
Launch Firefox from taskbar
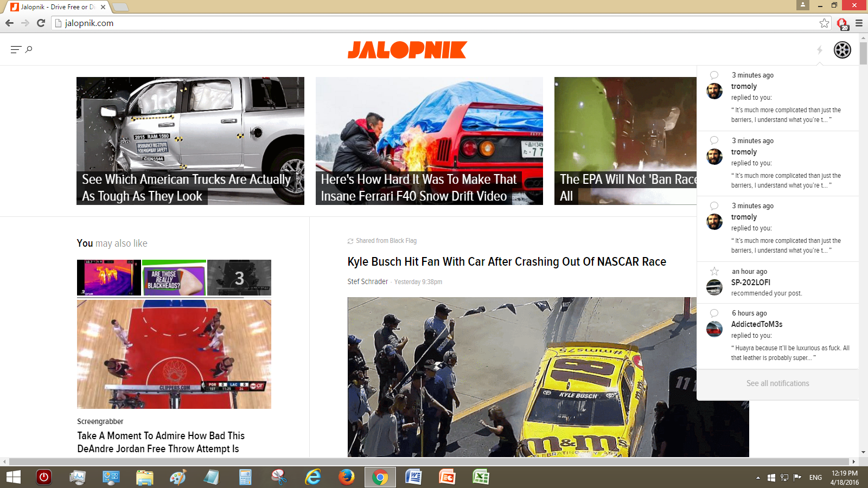point(346,477)
